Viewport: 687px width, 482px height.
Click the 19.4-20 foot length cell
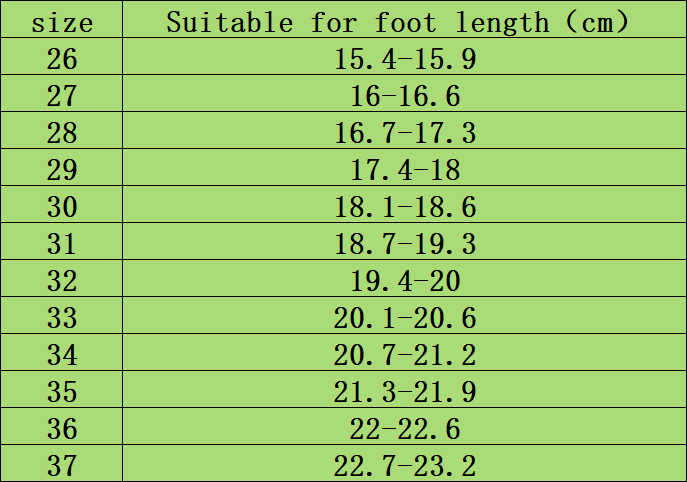(405, 281)
